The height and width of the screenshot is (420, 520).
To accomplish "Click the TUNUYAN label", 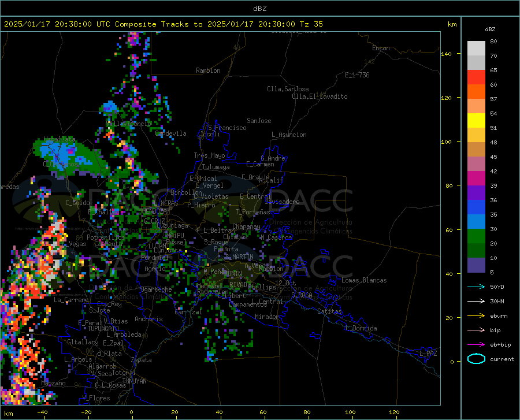I will pos(134,381).
